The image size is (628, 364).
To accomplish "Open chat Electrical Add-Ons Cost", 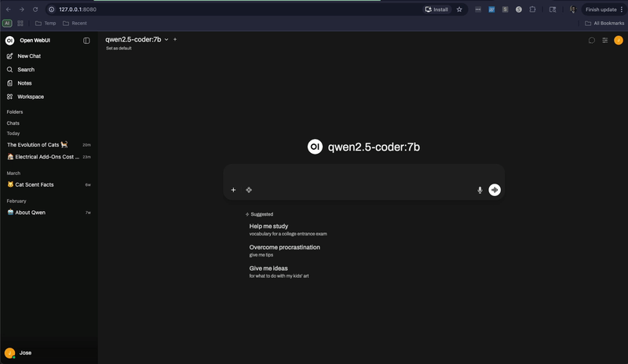I will pos(49,157).
